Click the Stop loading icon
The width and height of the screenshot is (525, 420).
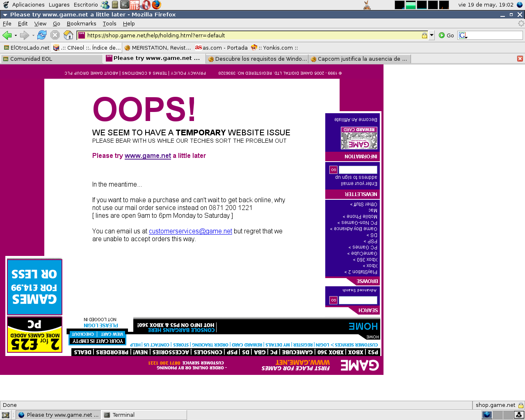[55, 35]
